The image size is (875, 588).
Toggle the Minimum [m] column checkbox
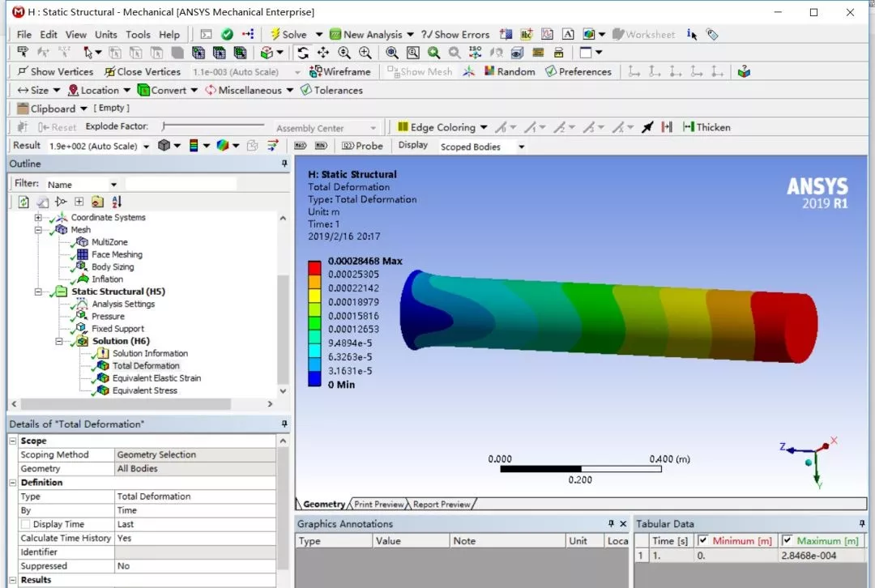703,540
